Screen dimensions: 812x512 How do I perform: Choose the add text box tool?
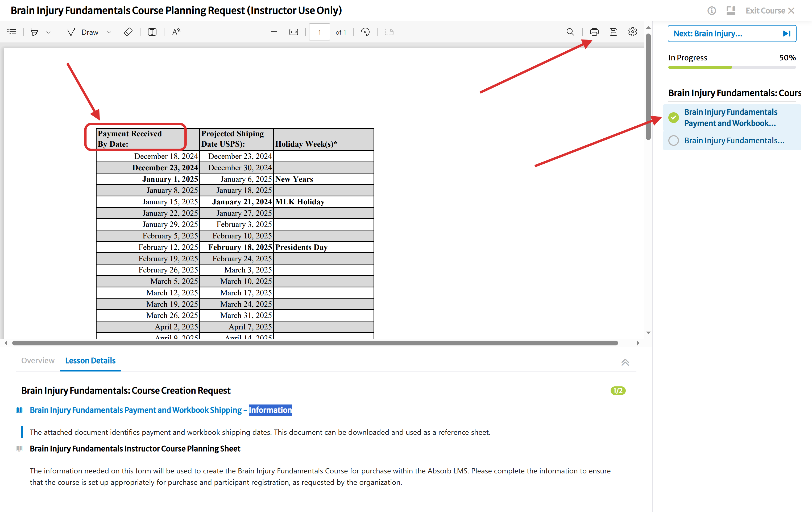(152, 32)
